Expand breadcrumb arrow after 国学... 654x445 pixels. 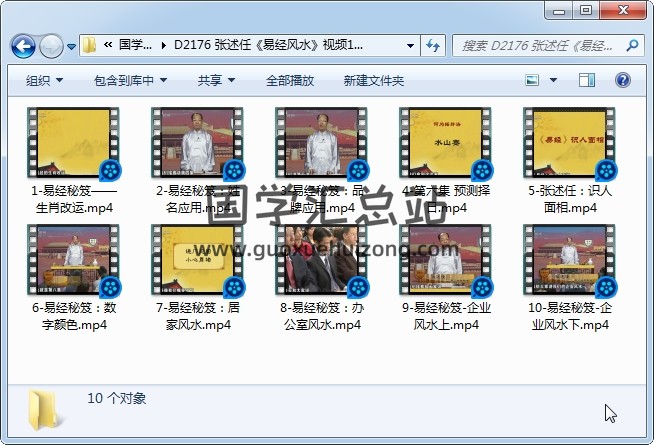pyautogui.click(x=164, y=45)
